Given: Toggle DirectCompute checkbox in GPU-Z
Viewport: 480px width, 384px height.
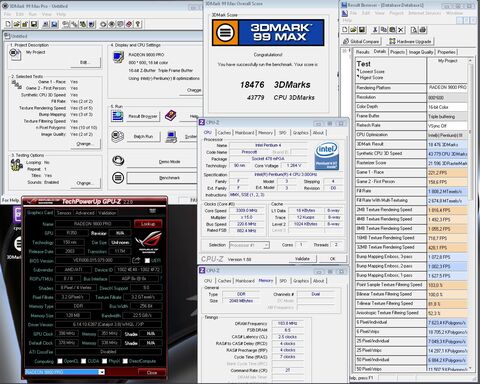Looking at the screenshot, I should 125,361.
